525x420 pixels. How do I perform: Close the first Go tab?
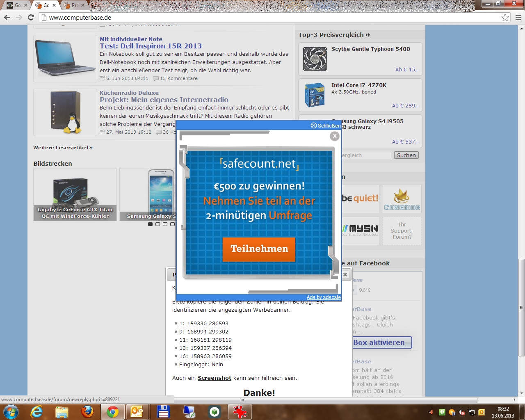pyautogui.click(x=26, y=5)
